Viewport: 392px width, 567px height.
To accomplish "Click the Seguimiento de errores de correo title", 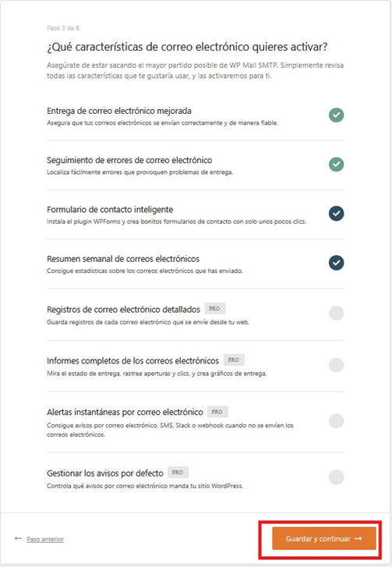I will 129,160.
